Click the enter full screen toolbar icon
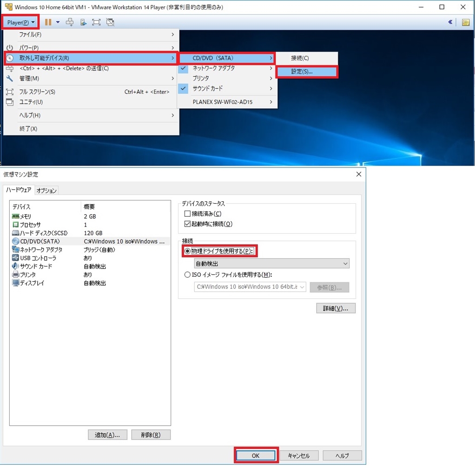 pyautogui.click(x=96, y=22)
